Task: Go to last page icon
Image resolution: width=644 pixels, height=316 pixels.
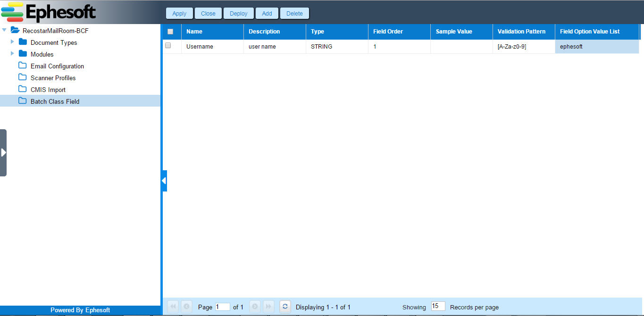Action: [x=268, y=307]
